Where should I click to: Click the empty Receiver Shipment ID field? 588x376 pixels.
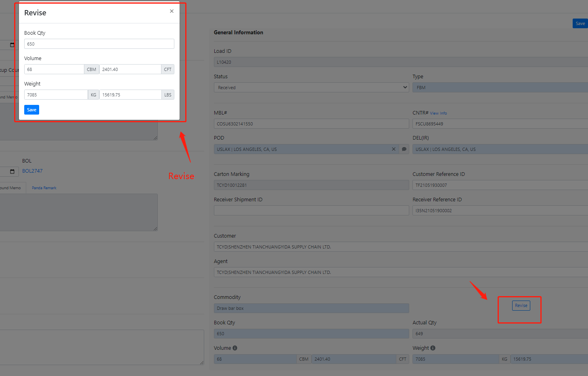[x=311, y=211]
